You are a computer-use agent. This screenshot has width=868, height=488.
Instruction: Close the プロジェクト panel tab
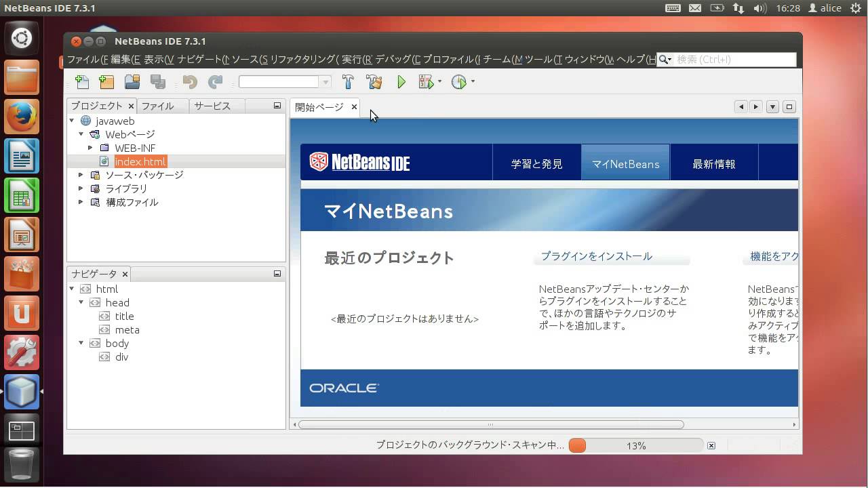tap(131, 106)
